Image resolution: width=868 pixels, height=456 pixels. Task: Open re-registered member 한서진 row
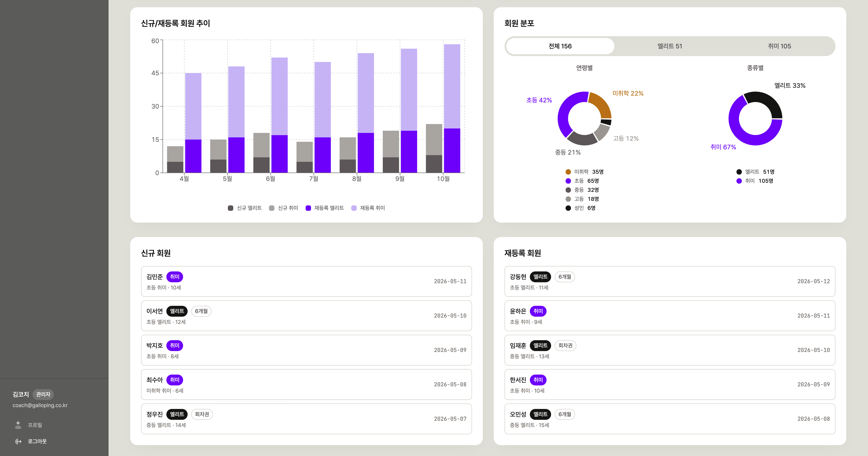click(670, 385)
